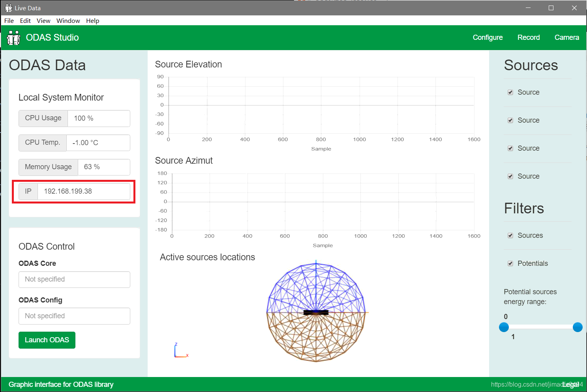Click the ODAS Data heading
This screenshot has height=392, width=587.
[x=47, y=65]
